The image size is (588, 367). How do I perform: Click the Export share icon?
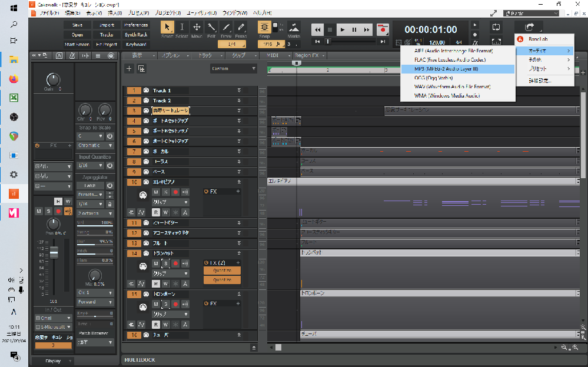[529, 27]
